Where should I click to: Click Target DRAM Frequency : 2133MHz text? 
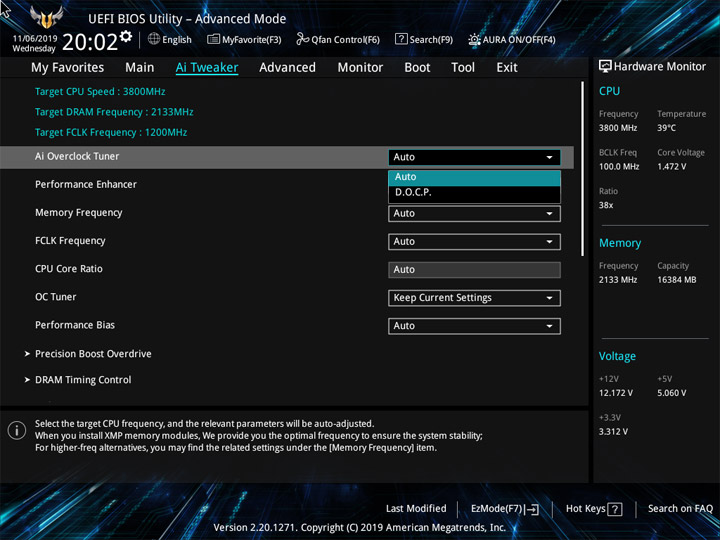(114, 112)
